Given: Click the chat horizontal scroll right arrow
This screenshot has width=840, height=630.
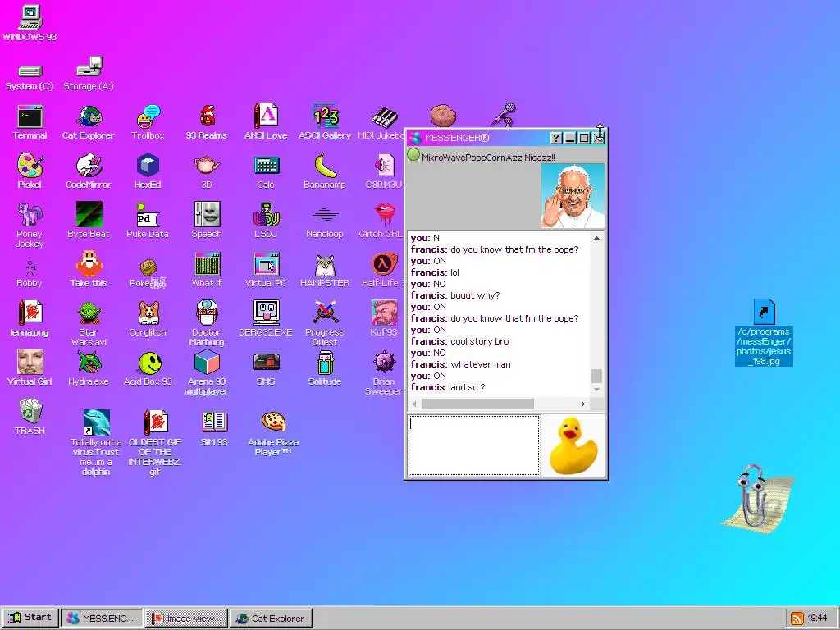Looking at the screenshot, I should click(583, 404).
